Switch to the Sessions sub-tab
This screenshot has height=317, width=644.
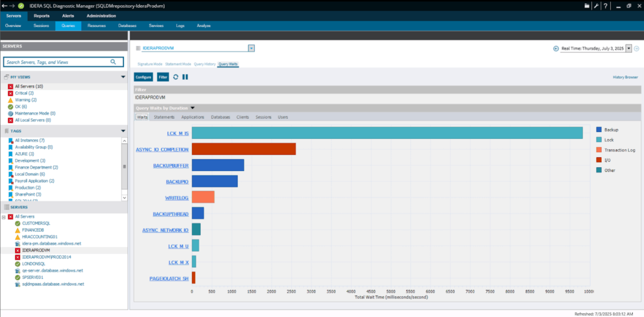[41, 26]
